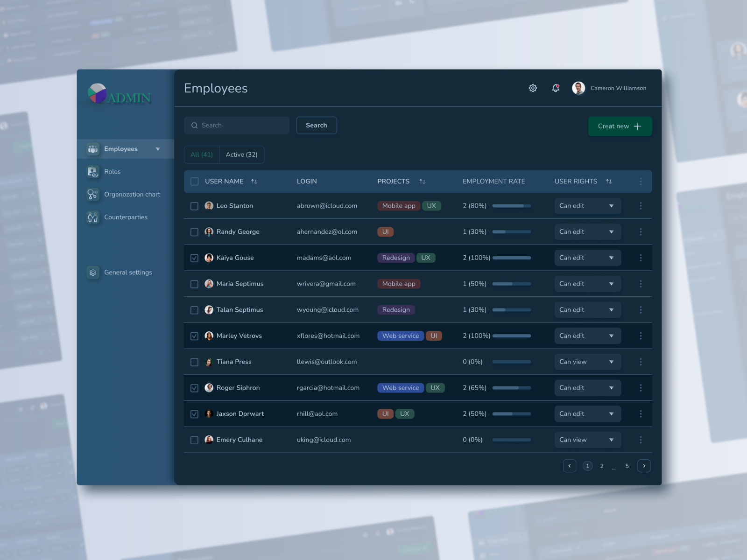Open the General settings icon
This screenshot has height=560, width=747.
92,272
